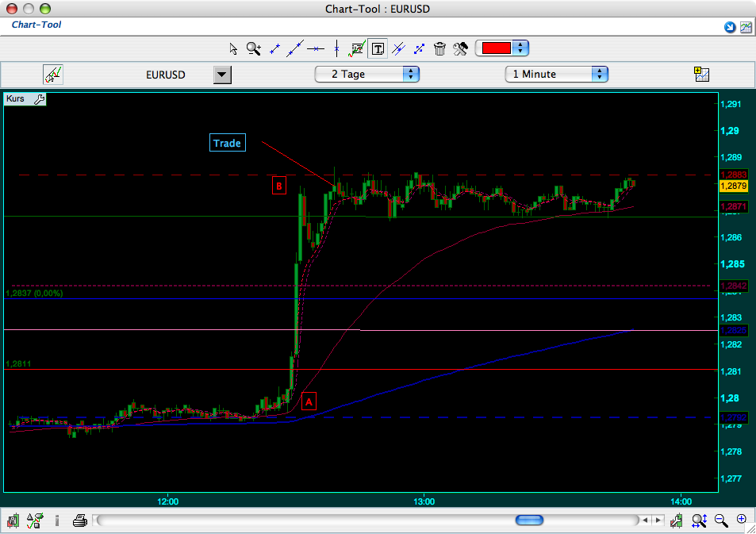Select the arrow pointer tool
The width and height of the screenshot is (756, 534).
pyautogui.click(x=233, y=48)
